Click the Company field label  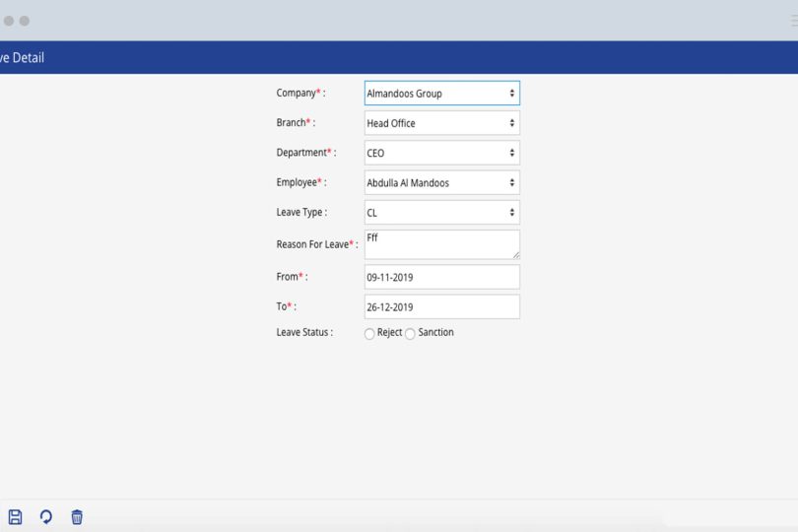click(299, 93)
